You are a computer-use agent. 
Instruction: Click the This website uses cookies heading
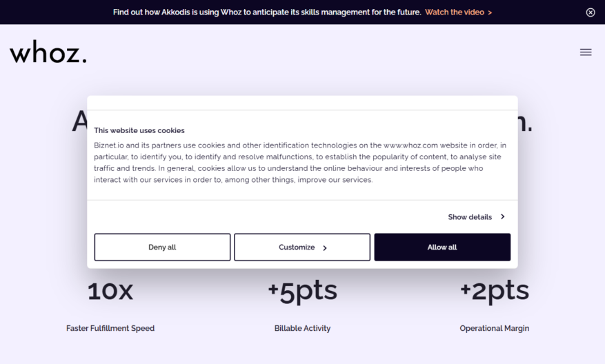click(x=139, y=130)
